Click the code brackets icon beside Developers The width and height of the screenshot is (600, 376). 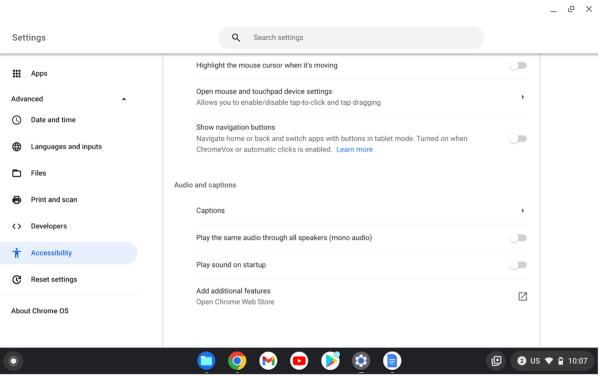[16, 226]
